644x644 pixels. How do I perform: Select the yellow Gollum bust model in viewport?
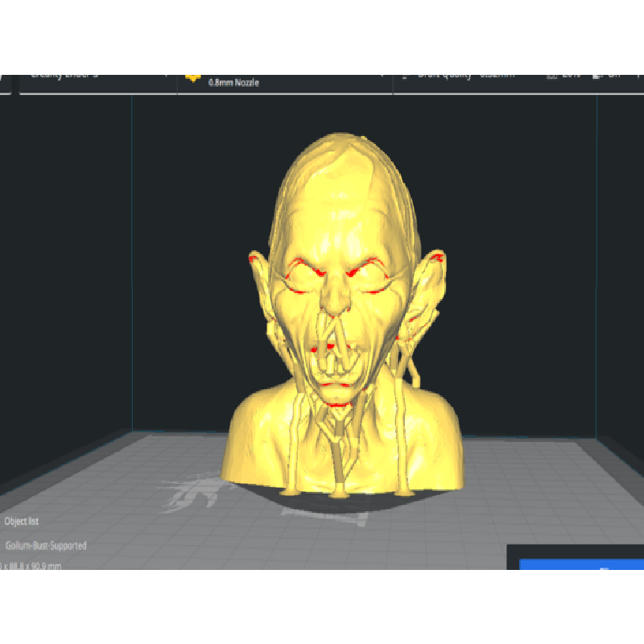[343, 314]
